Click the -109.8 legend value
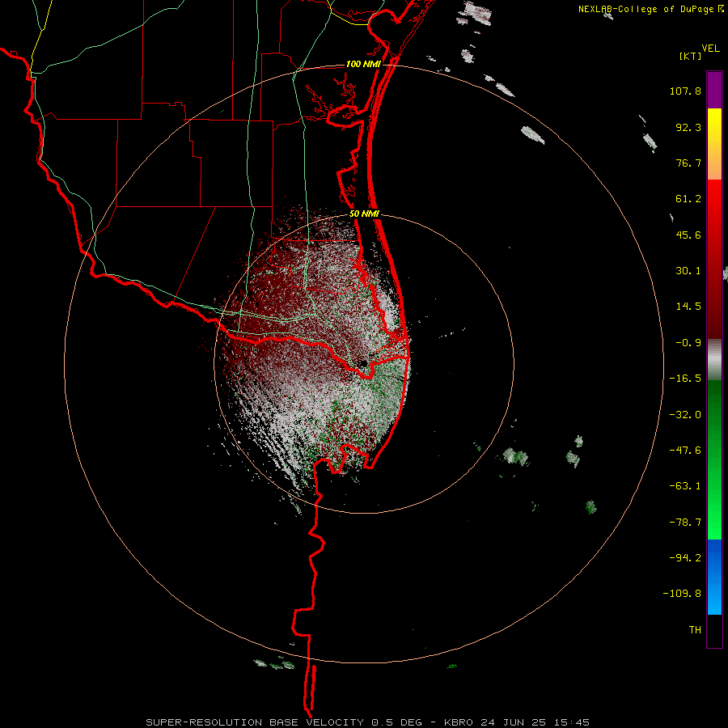Viewport: 728px width, 728px height. 683,594
